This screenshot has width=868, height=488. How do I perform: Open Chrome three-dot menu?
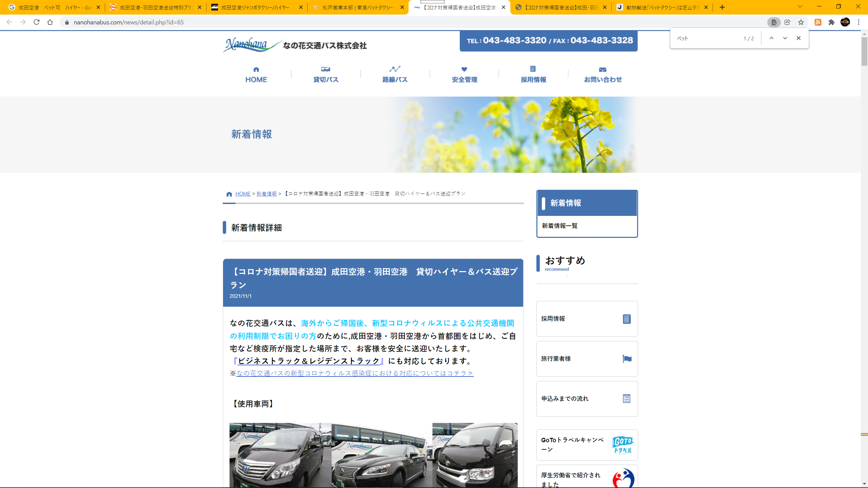pyautogui.click(x=859, y=22)
